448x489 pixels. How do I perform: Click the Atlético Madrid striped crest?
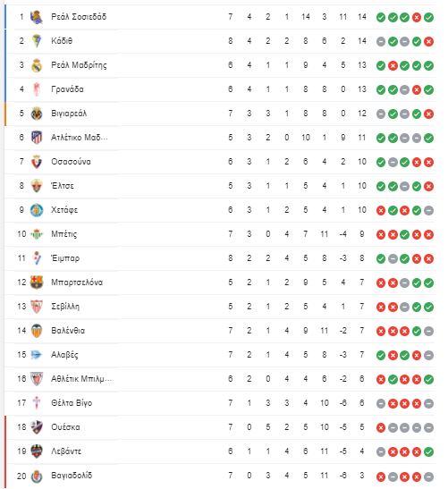[37, 138]
